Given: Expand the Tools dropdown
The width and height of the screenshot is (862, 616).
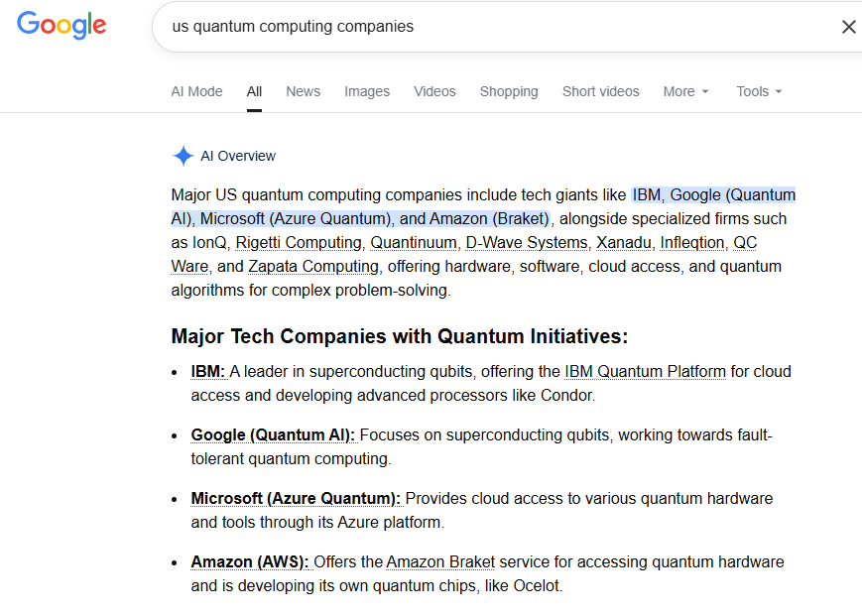Looking at the screenshot, I should click(x=759, y=91).
